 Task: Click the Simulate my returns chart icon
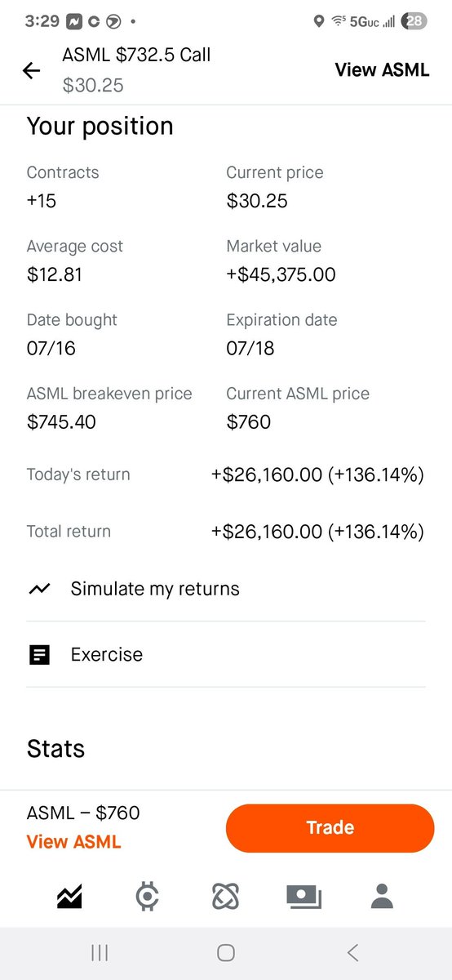39,589
